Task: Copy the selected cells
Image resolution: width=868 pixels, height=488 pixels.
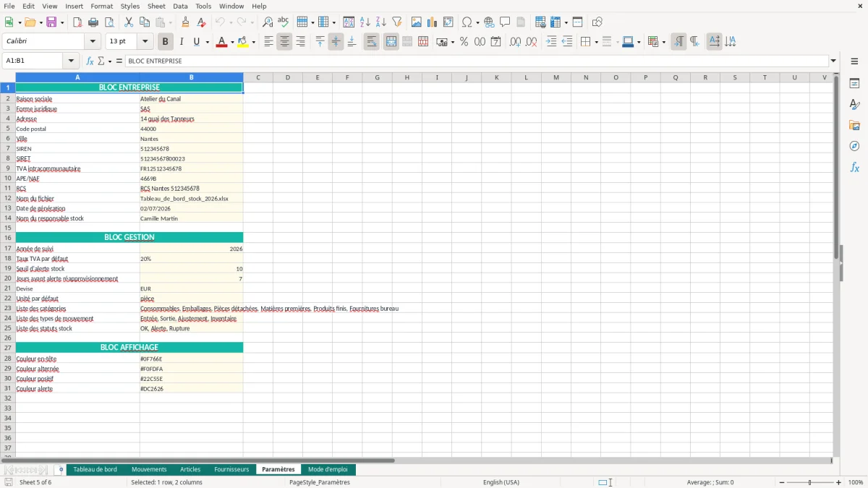Action: click(145, 22)
